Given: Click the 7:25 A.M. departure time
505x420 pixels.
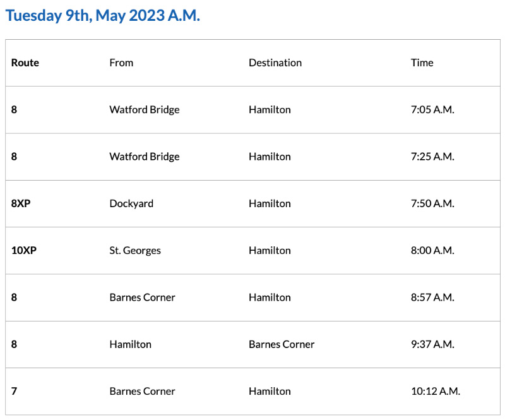Looking at the screenshot, I should pos(432,157).
